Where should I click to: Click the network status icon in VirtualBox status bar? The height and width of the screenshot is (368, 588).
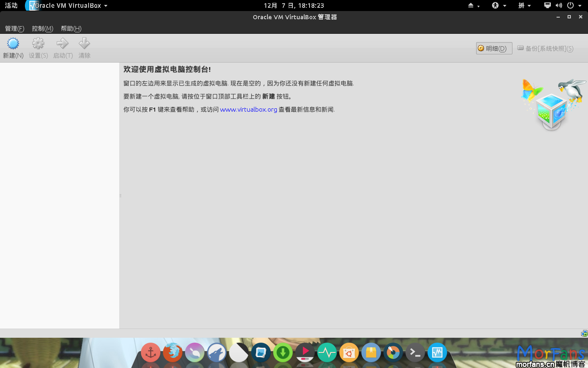pyautogui.click(x=584, y=333)
